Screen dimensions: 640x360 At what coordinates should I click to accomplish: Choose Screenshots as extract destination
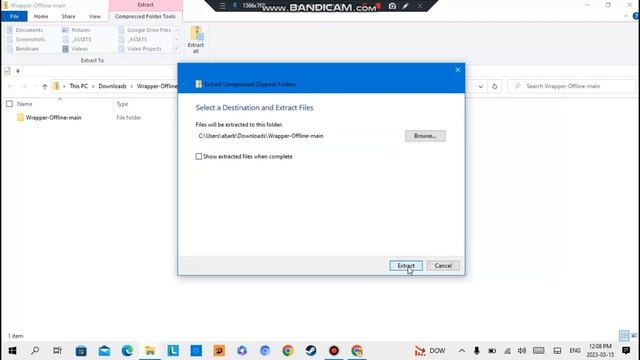[x=26, y=39]
